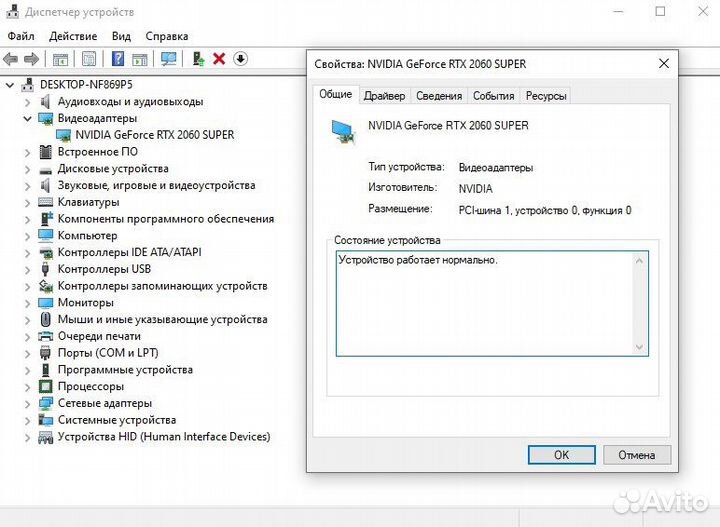Click the Встроенное ПО firmware chip icon
The height and width of the screenshot is (527, 720).
tap(45, 152)
